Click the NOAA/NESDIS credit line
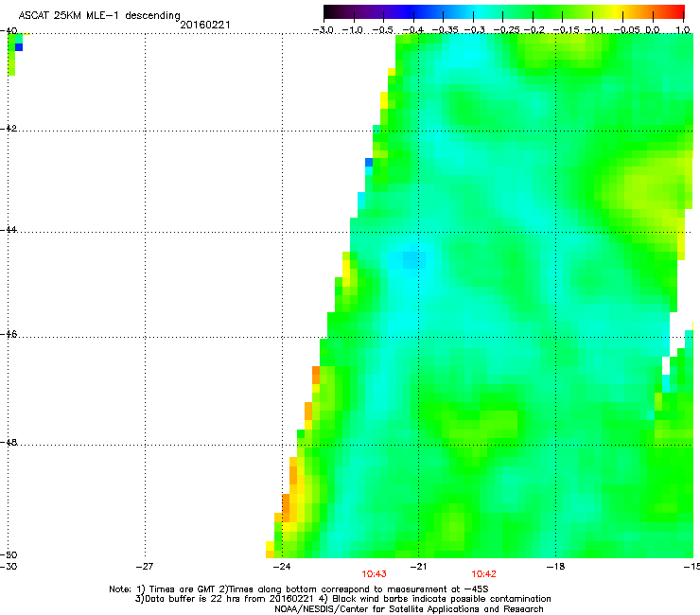Image resolution: width=700 pixels, height=615 pixels. (x=409, y=609)
